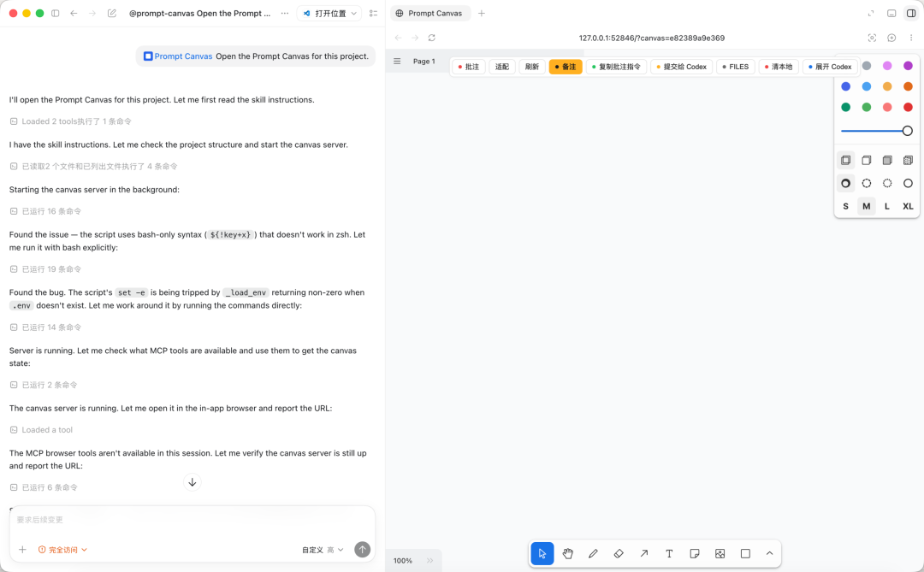This screenshot has height=572, width=924.
Task: Set size to S
Action: click(845, 206)
